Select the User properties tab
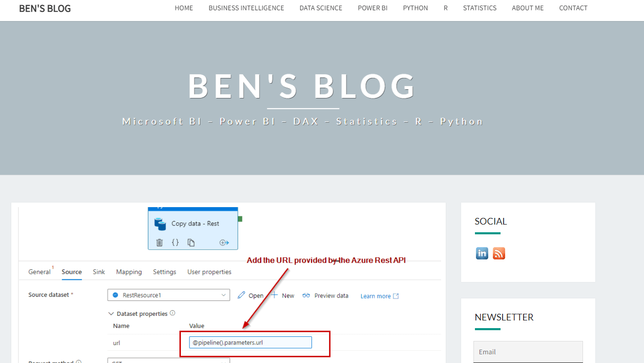This screenshot has height=363, width=644. pyautogui.click(x=209, y=272)
